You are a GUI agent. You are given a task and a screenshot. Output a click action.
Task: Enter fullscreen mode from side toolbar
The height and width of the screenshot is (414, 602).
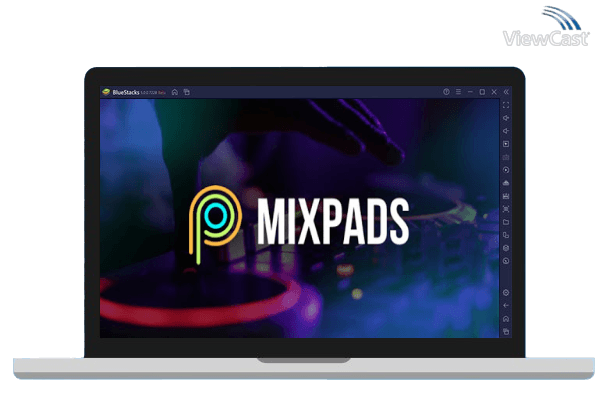click(x=506, y=105)
